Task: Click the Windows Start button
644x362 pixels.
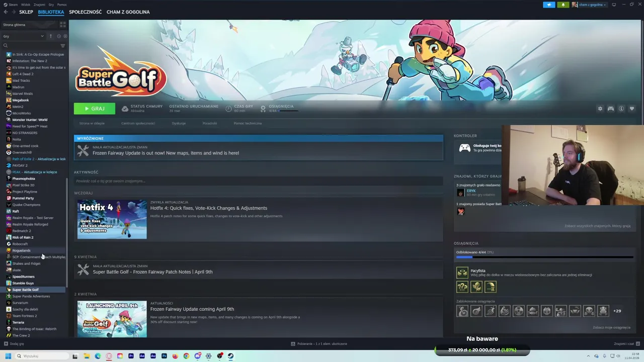Action: pos(8,356)
